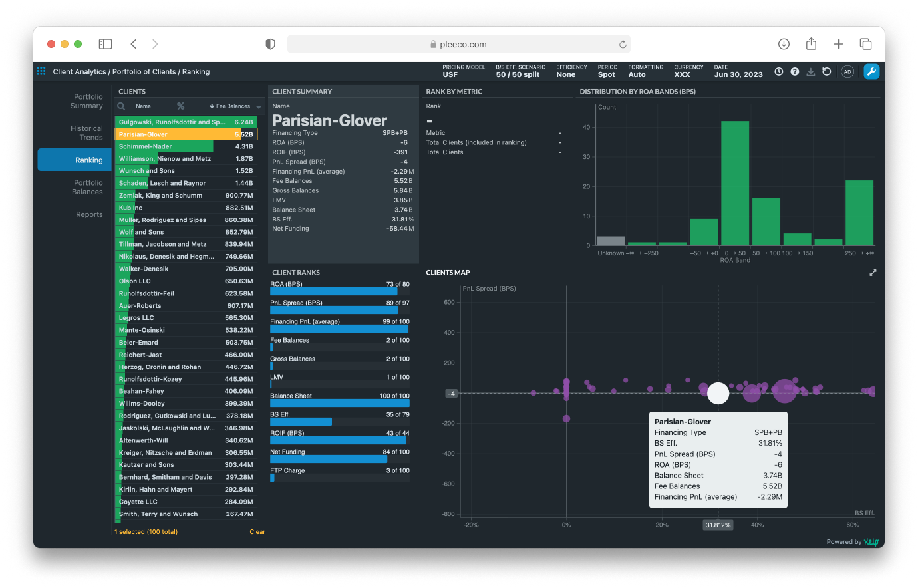The height and width of the screenshot is (588, 918).
Task: Open the Period Spot selector
Action: [607, 71]
